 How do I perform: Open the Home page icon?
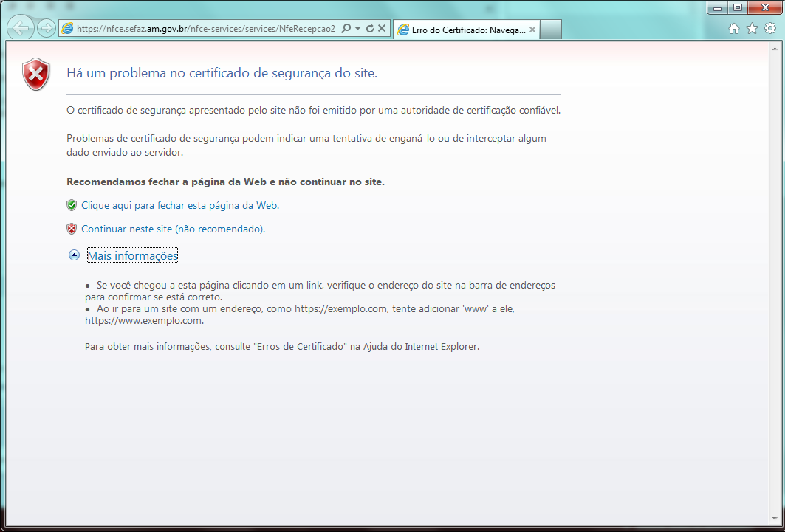(x=734, y=29)
